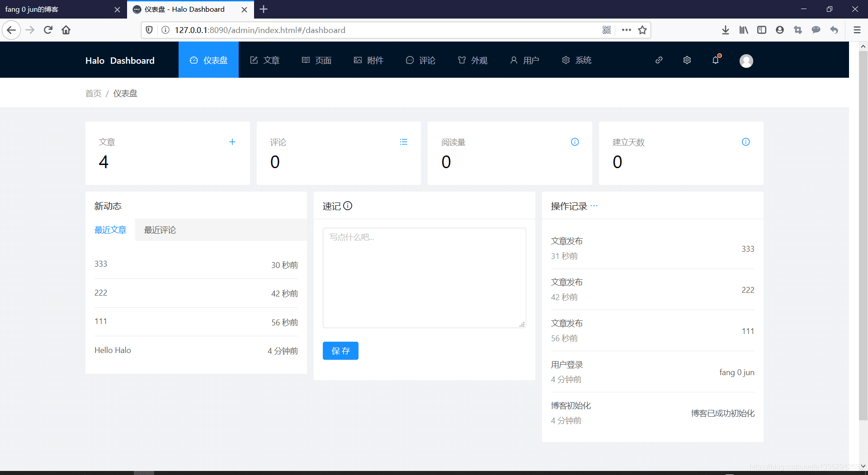The width and height of the screenshot is (868, 475).
Task: Open the 附件 navigation item
Action: [x=368, y=60]
